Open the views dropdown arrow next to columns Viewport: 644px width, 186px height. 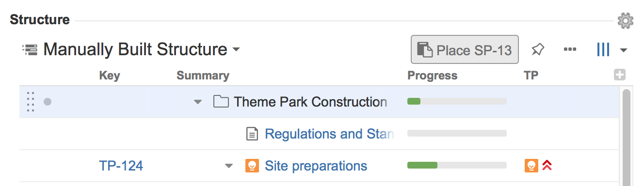(624, 50)
